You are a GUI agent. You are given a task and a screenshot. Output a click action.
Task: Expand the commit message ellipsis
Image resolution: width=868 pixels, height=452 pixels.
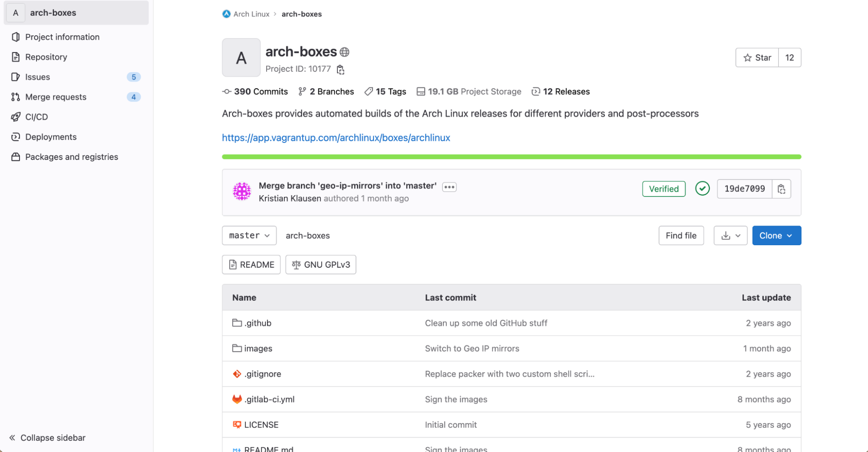click(x=449, y=187)
